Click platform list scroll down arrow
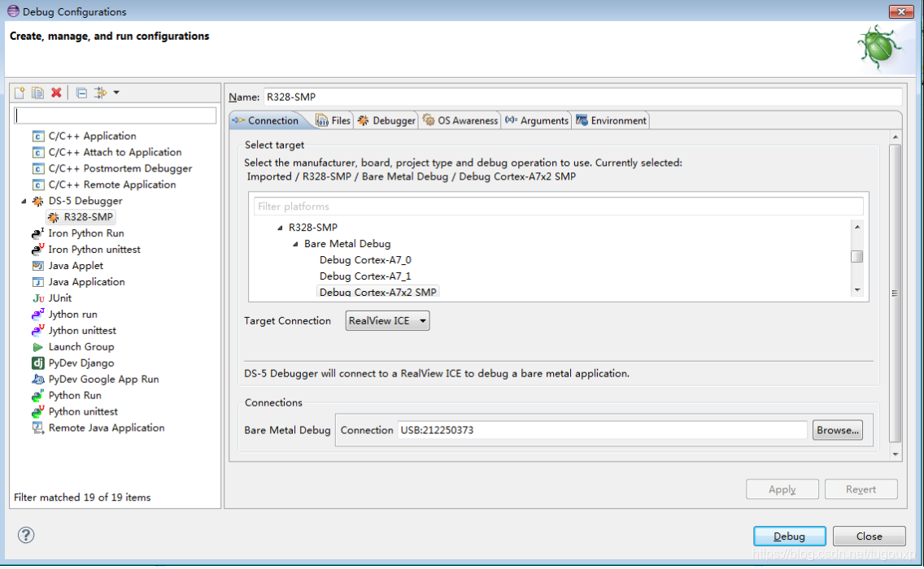This screenshot has height=569, width=924. tap(857, 290)
